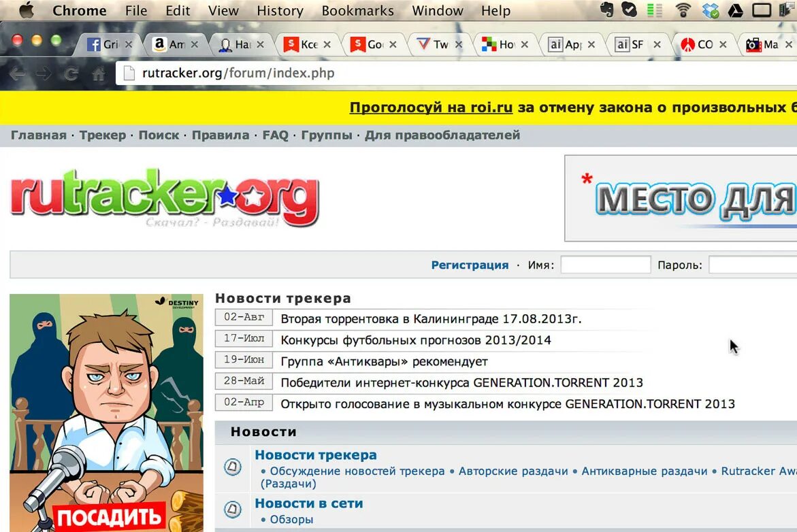This screenshot has width=797, height=532.
Task: Reload the page with the refresh icon
Action: 71,74
